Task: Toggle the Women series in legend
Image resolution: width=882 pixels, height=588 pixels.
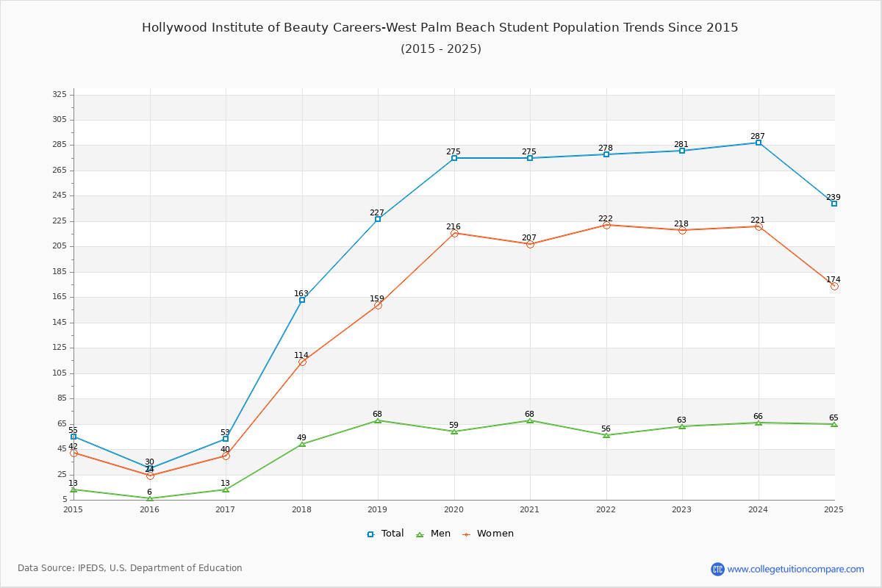Action: tap(488, 534)
